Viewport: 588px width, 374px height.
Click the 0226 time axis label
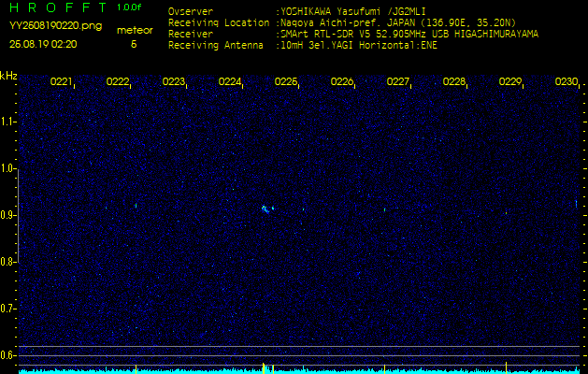click(341, 81)
